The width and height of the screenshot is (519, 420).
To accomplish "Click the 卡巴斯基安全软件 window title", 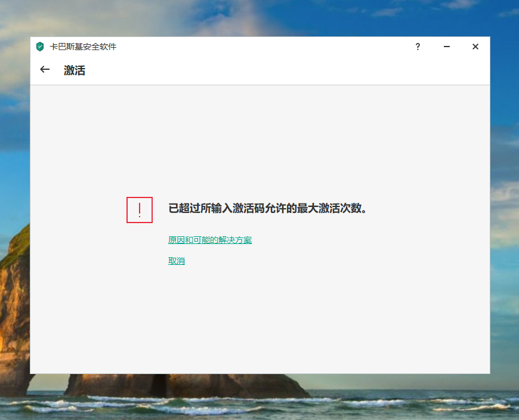I will tap(83, 47).
